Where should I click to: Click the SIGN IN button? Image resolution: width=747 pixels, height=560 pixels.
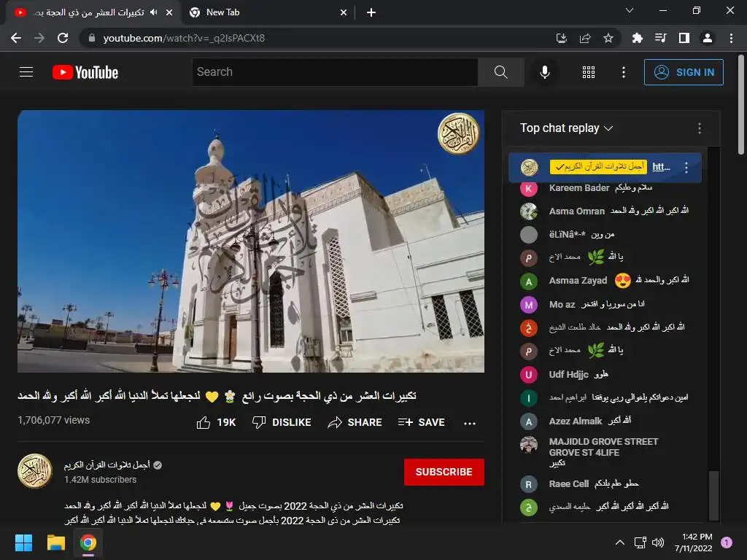pyautogui.click(x=683, y=72)
